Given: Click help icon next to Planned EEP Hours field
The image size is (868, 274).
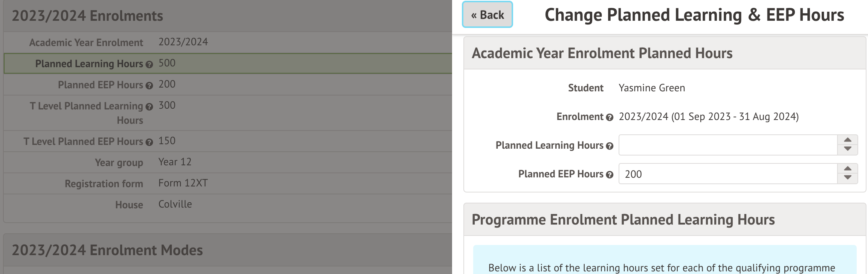Looking at the screenshot, I should tap(610, 175).
